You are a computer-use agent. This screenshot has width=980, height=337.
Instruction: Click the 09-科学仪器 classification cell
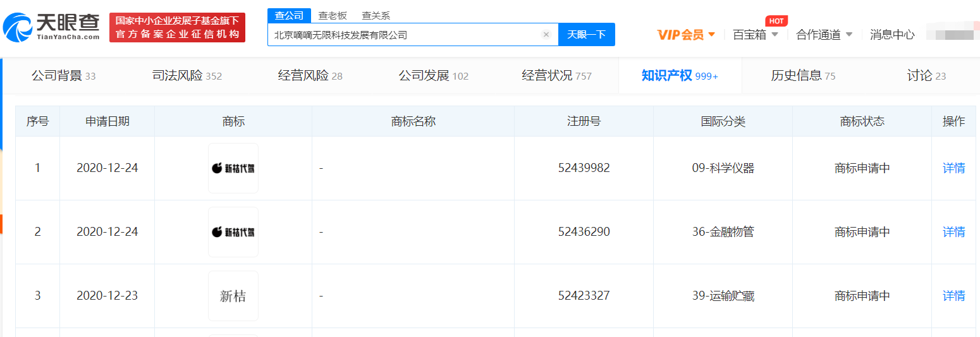coord(723,168)
